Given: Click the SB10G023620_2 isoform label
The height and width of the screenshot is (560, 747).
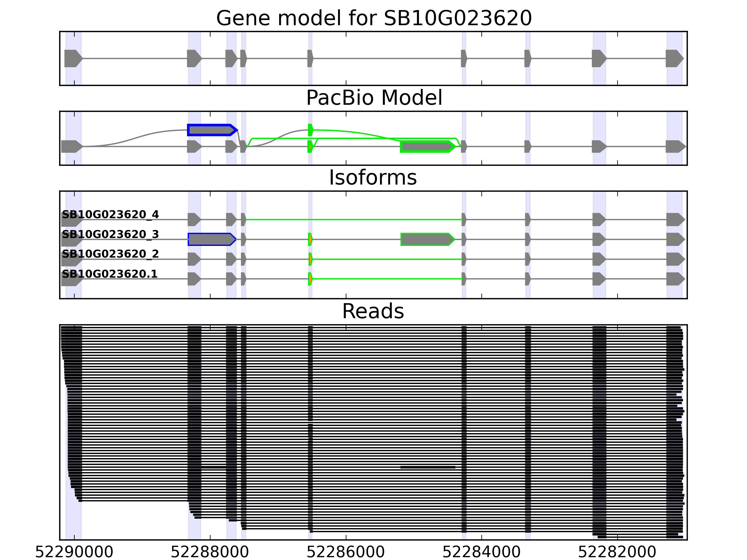Looking at the screenshot, I should point(110,254).
